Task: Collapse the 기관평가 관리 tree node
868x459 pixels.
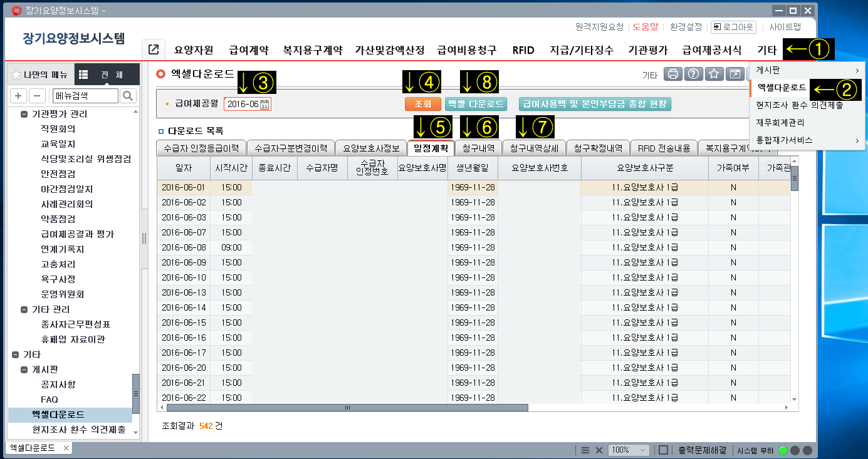Action: [x=24, y=114]
